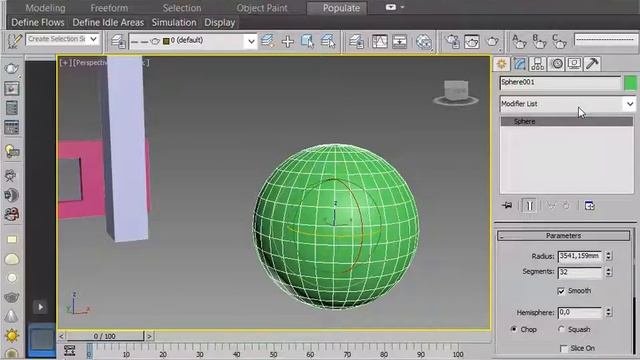The image size is (640, 360).
Task: Open the Simulation panel
Action: 174,22
